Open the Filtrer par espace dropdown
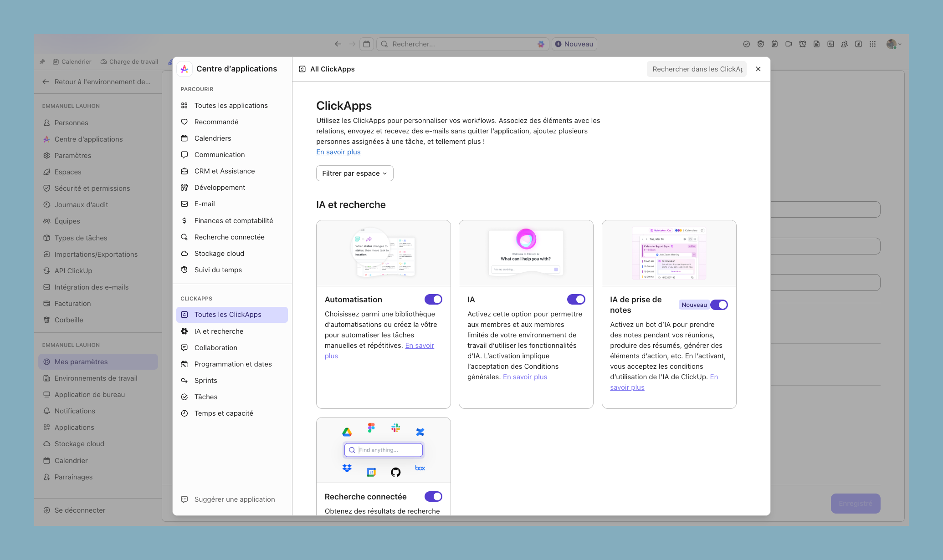Image resolution: width=943 pixels, height=560 pixels. pos(354,173)
